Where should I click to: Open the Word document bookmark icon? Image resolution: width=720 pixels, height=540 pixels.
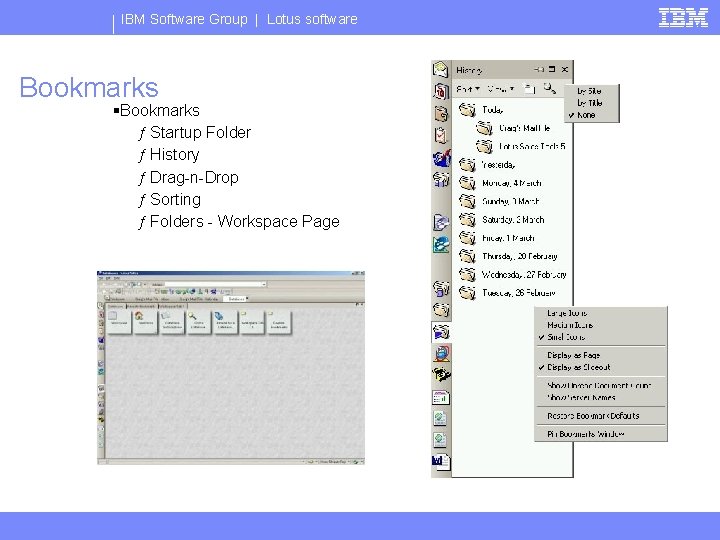point(441,461)
